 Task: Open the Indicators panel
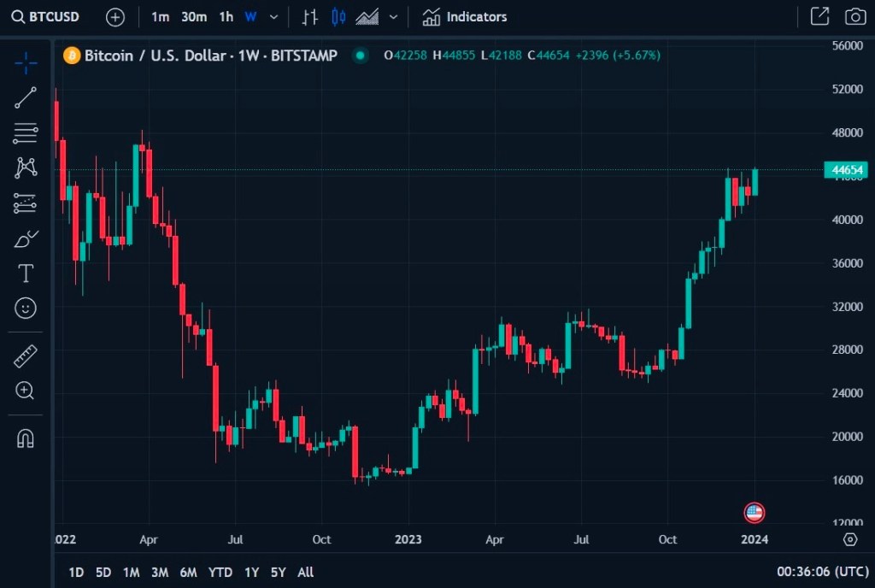tap(465, 16)
